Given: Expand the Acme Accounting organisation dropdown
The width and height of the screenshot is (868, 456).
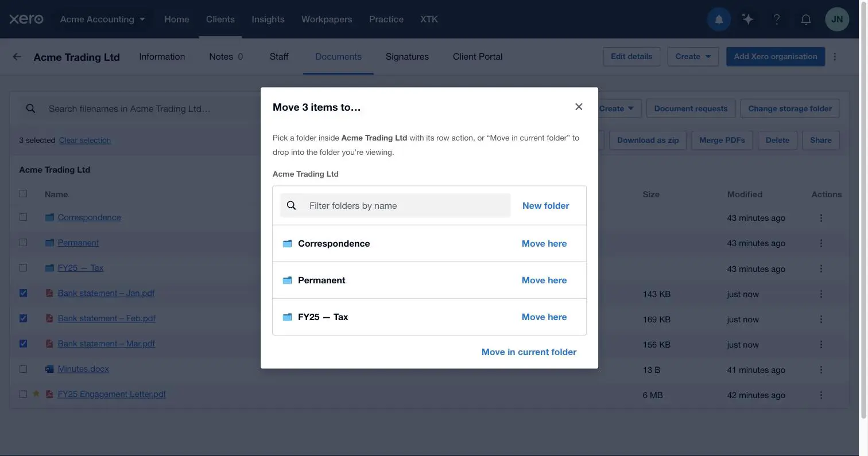Looking at the screenshot, I should (x=103, y=20).
